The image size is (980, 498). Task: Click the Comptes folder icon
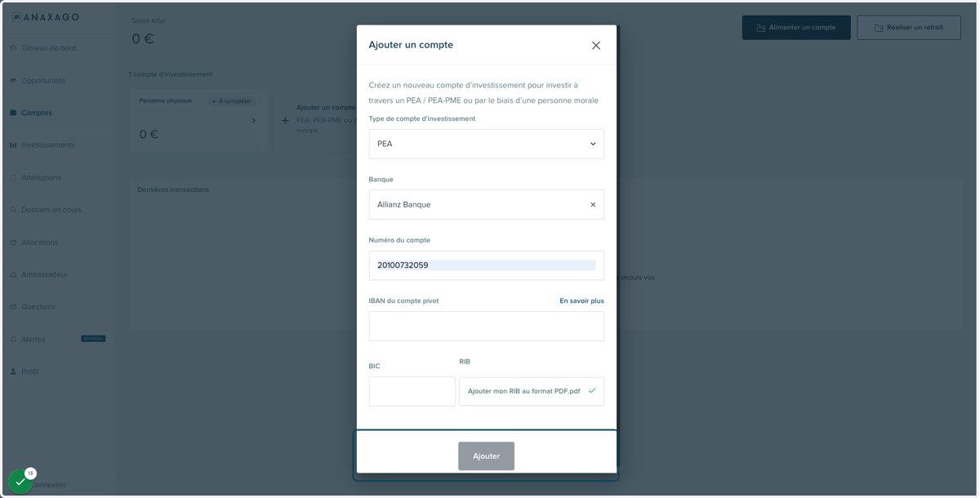(x=13, y=113)
